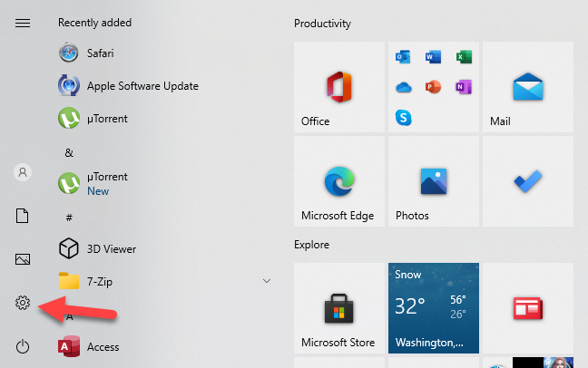Open Settings gear icon in sidebar
This screenshot has height=368, width=588.
[x=24, y=303]
